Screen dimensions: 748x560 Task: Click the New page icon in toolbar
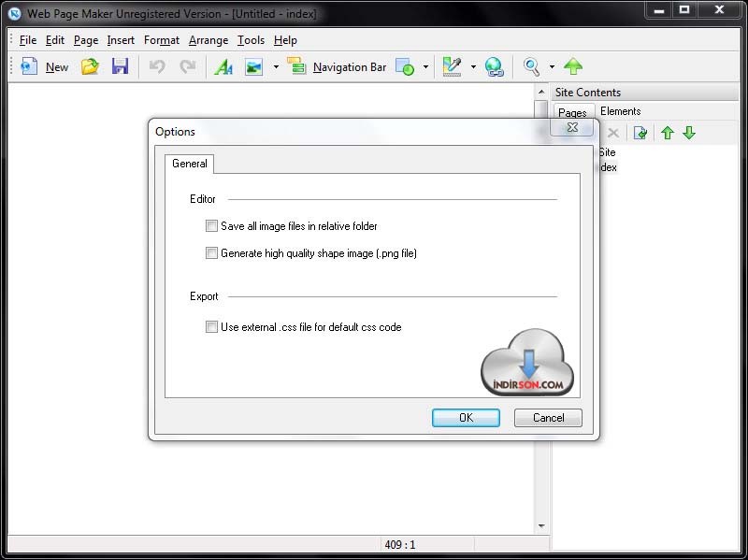[29, 66]
